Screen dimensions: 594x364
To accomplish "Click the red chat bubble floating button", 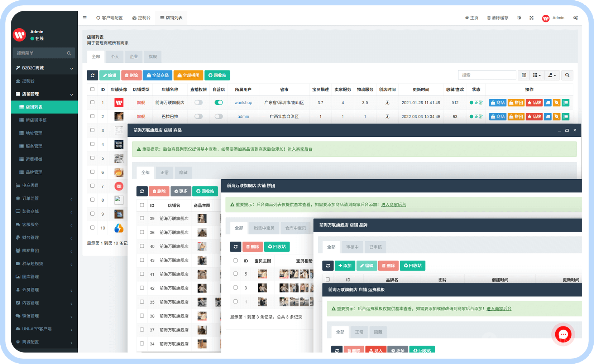I will (x=563, y=334).
